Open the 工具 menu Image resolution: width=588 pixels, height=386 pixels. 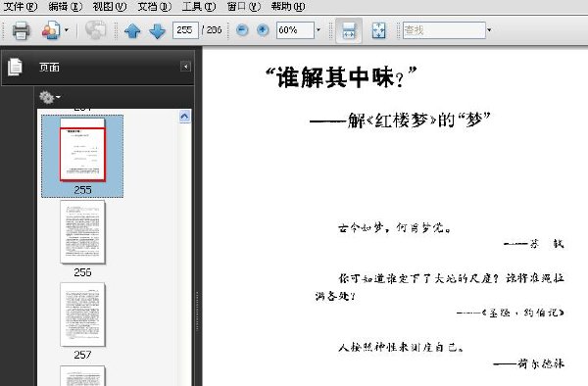coord(199,7)
